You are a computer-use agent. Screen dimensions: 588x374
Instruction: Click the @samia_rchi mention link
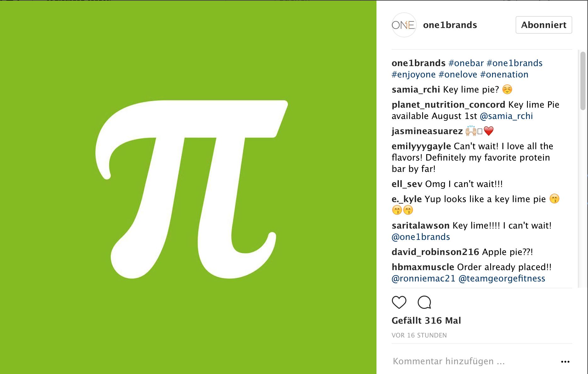tap(506, 116)
